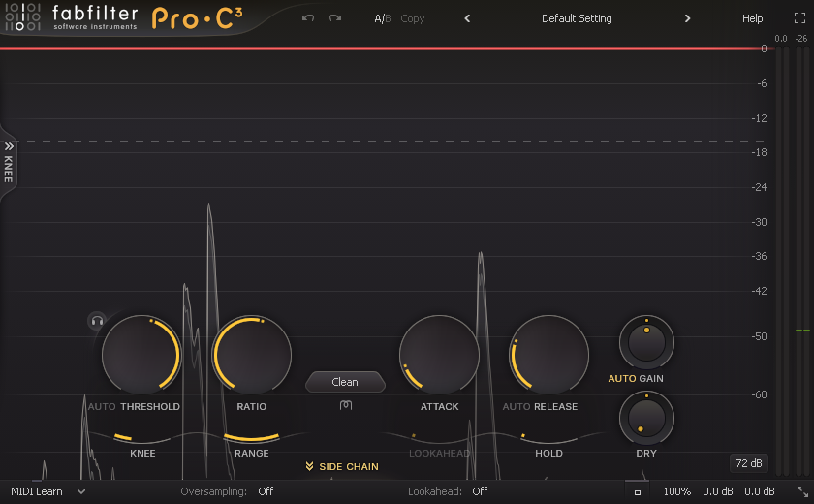Click the Lookahead slider
This screenshot has width=814, height=504.
(439, 437)
